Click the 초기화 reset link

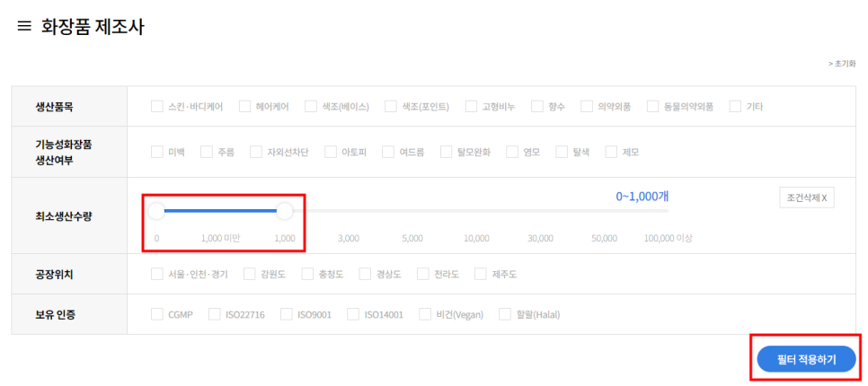coord(842,64)
